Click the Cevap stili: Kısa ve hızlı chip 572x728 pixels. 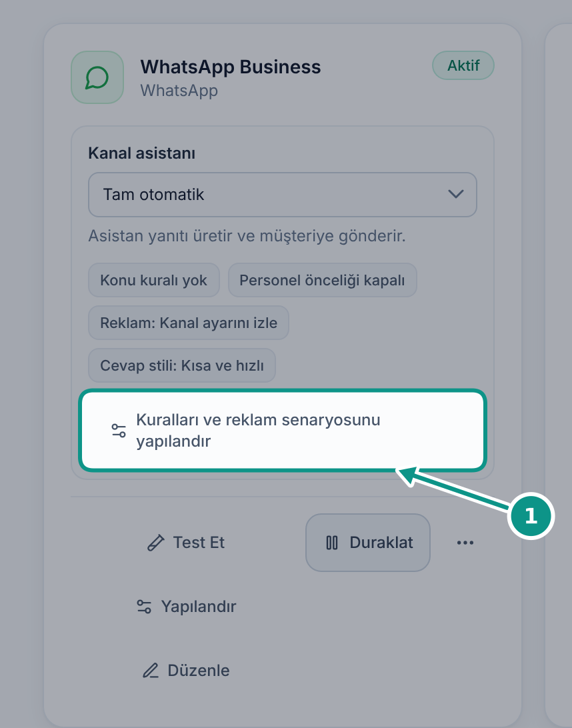(182, 365)
